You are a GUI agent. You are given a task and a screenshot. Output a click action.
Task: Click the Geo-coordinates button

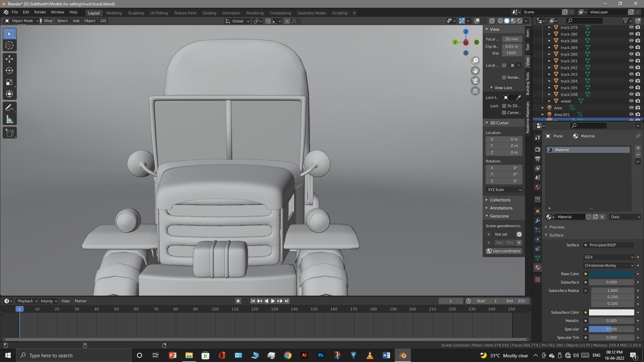click(504, 251)
